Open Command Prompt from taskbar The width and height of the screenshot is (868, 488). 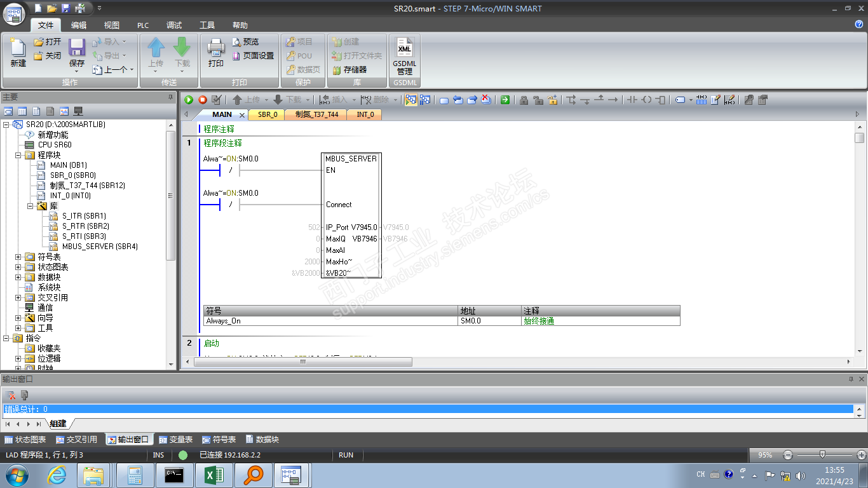coord(173,475)
